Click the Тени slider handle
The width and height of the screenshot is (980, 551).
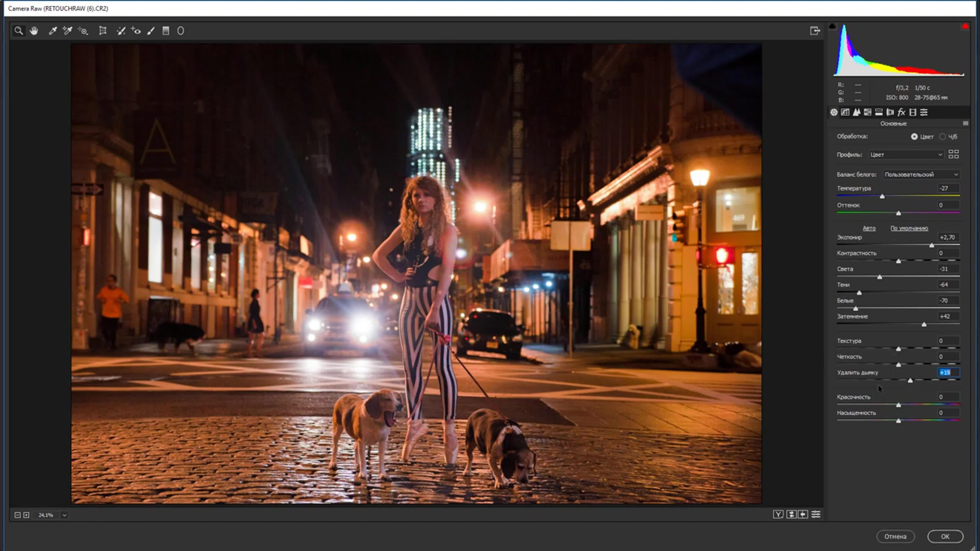(859, 293)
